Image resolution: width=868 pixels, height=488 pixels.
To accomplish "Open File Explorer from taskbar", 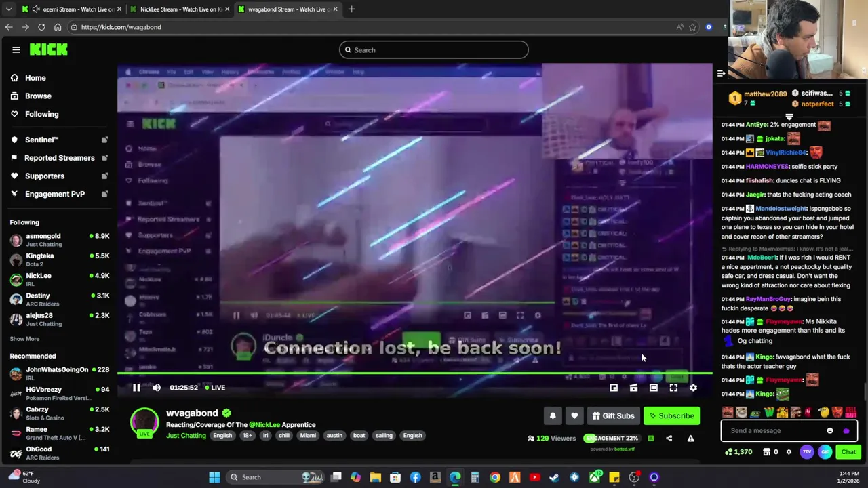I will click(375, 477).
